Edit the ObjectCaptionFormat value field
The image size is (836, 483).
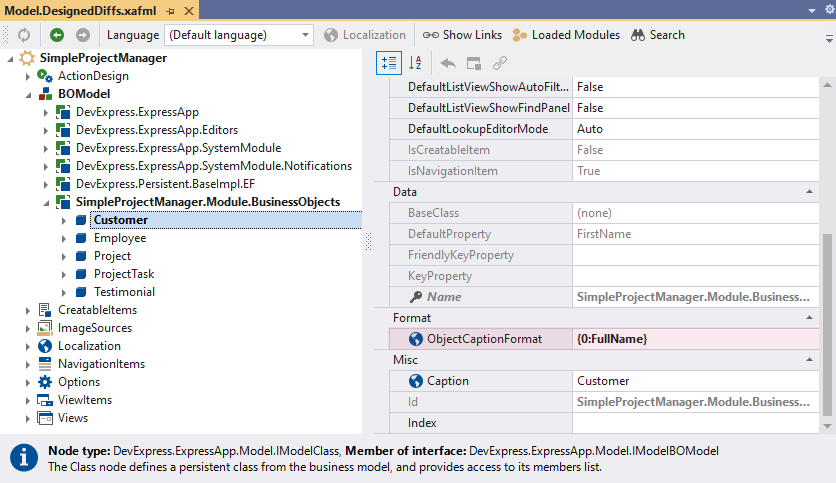pyautogui.click(x=696, y=339)
